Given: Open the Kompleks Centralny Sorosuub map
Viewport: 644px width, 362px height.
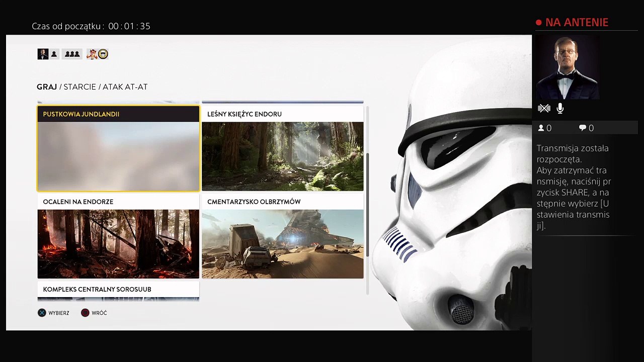Looking at the screenshot, I should click(118, 291).
